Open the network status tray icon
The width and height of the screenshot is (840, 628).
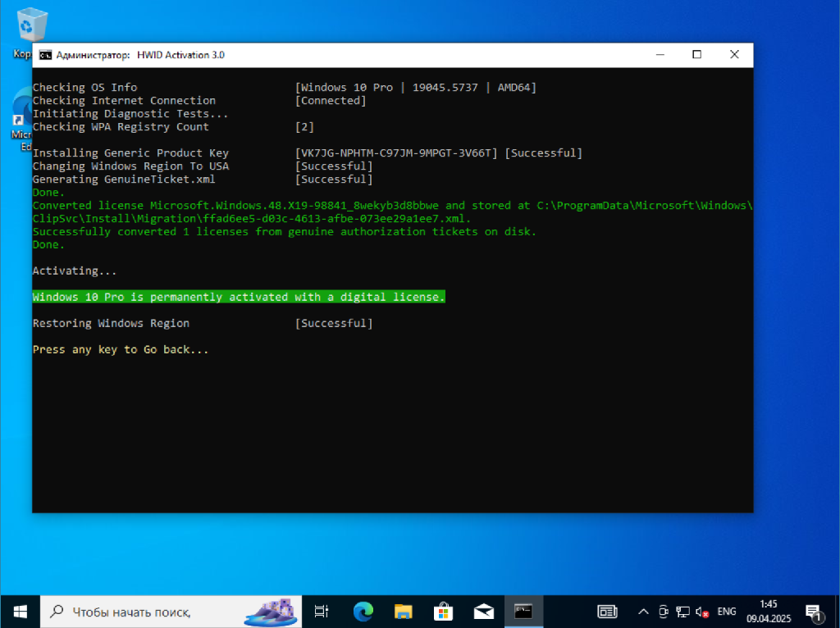(682, 612)
